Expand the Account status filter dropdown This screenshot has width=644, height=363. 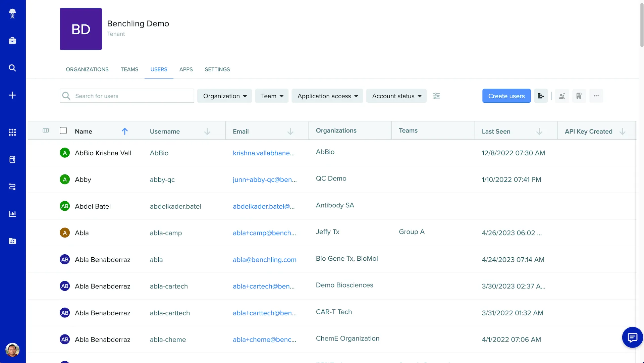[396, 96]
